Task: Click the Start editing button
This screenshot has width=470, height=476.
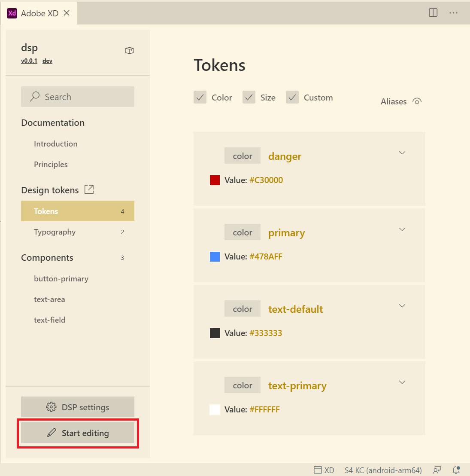Action: (78, 433)
